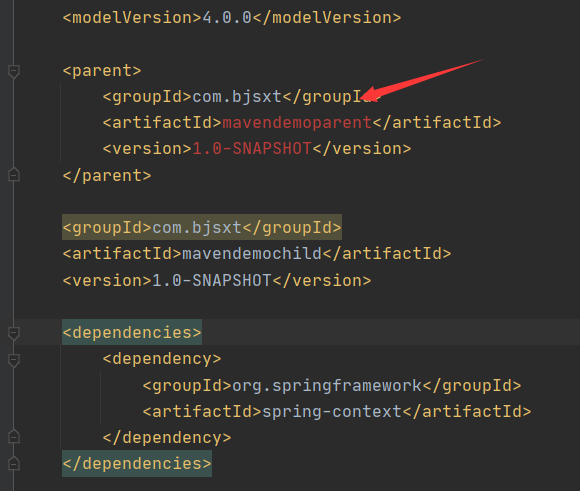Click the parent groupId com.bjsxt value

click(x=237, y=97)
